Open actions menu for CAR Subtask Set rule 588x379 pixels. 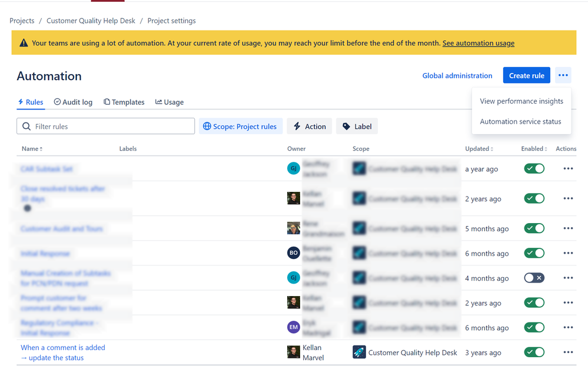568,169
